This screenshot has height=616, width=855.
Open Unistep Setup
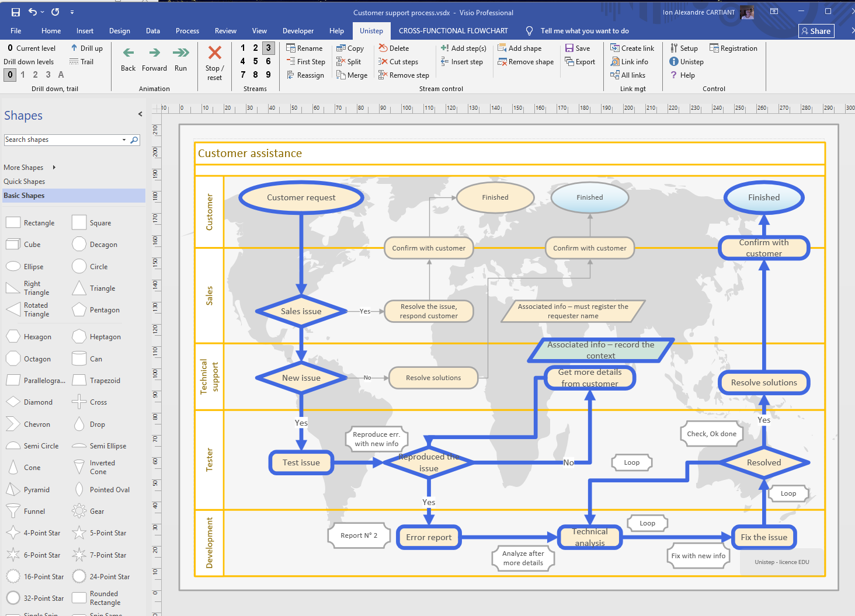(x=674, y=48)
